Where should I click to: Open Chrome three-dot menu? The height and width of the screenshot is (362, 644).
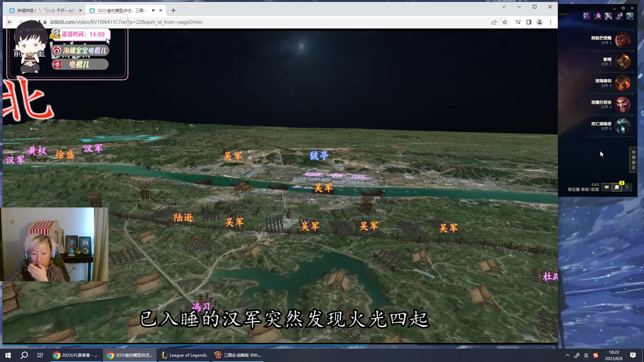click(550, 22)
